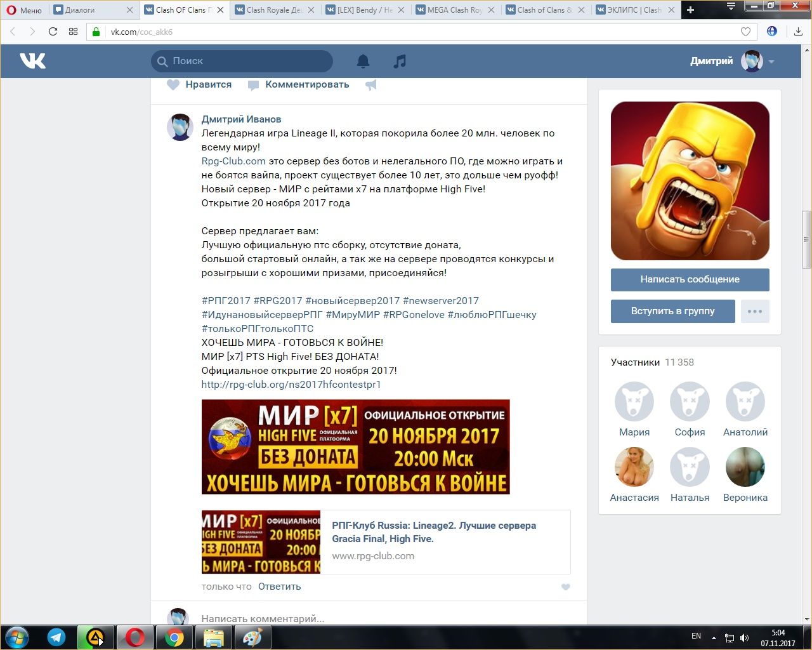This screenshot has width=812, height=650.
Task: Open the browser downloads icon
Action: (798, 32)
